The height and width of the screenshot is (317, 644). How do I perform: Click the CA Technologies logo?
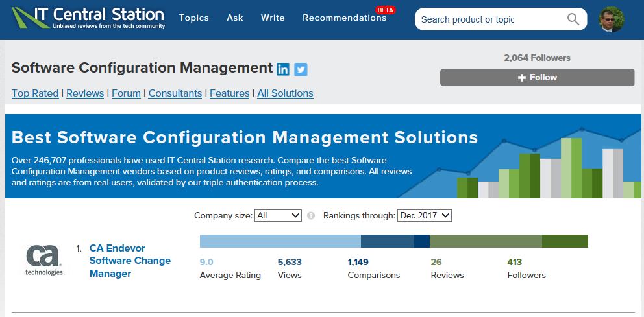44,261
